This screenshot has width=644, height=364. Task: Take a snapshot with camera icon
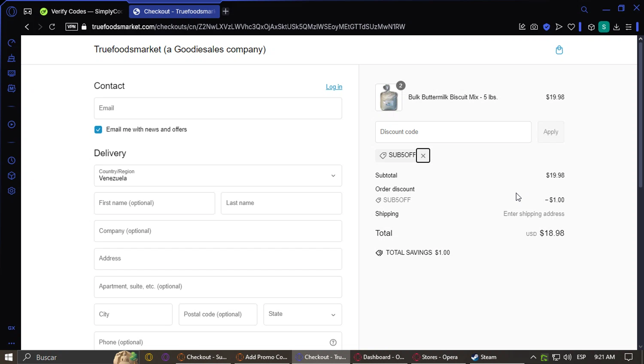[534, 27]
